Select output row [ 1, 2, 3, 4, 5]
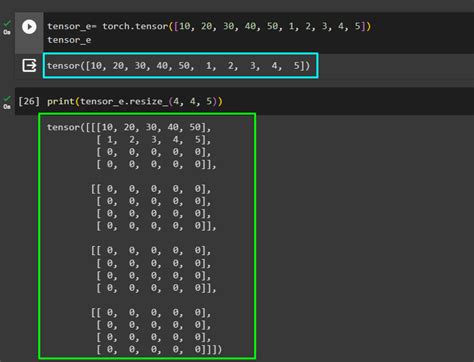Screen dimensions: 474x362 point(154,140)
